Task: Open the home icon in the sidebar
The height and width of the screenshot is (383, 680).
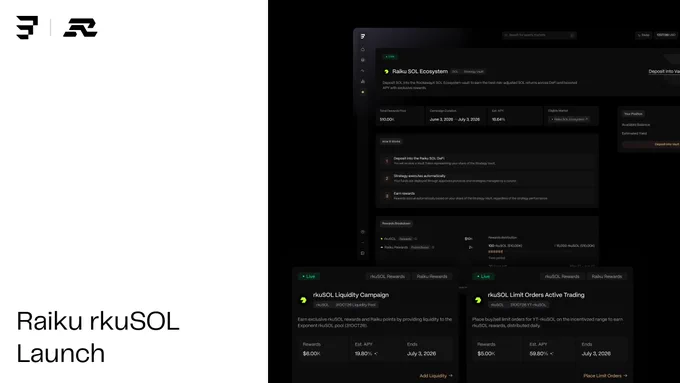Action: click(x=363, y=49)
